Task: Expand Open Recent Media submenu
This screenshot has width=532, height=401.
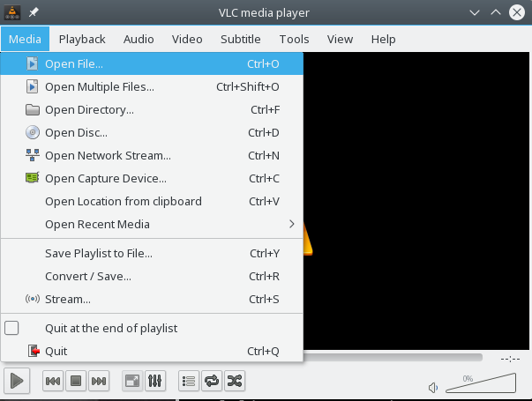Action: coord(152,224)
